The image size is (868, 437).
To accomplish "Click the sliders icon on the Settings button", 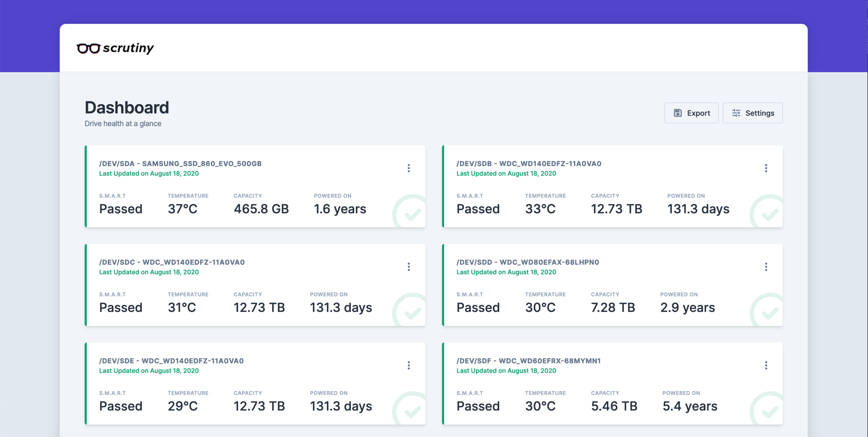I will click(736, 113).
